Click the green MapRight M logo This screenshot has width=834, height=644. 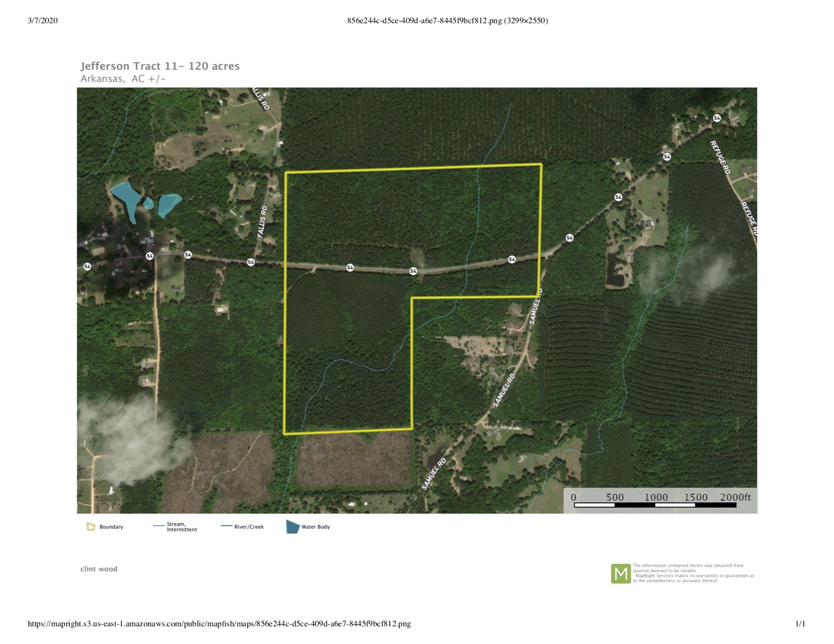coord(620,574)
